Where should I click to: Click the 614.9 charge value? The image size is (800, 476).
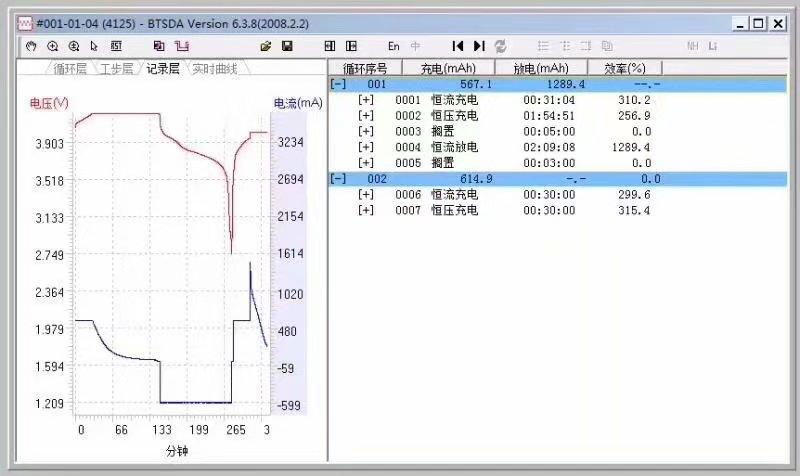click(x=476, y=179)
